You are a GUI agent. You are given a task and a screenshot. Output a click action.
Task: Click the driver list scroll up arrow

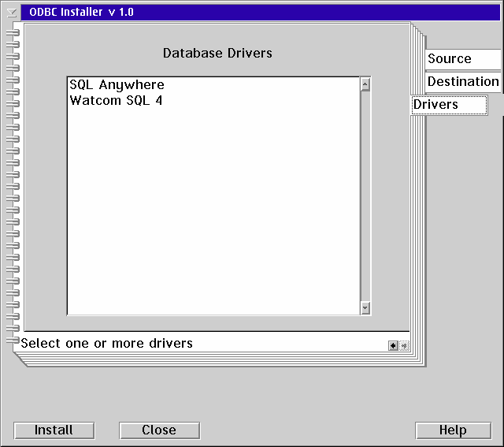click(x=365, y=84)
